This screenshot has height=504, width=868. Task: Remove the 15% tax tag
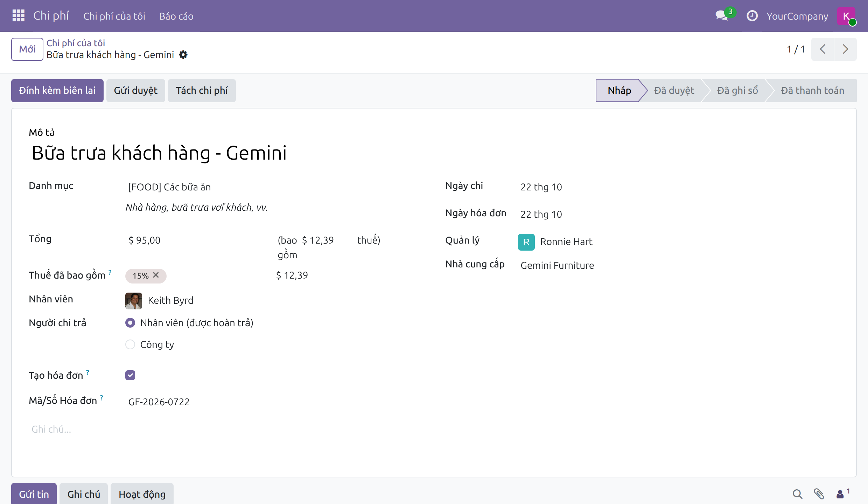click(156, 275)
